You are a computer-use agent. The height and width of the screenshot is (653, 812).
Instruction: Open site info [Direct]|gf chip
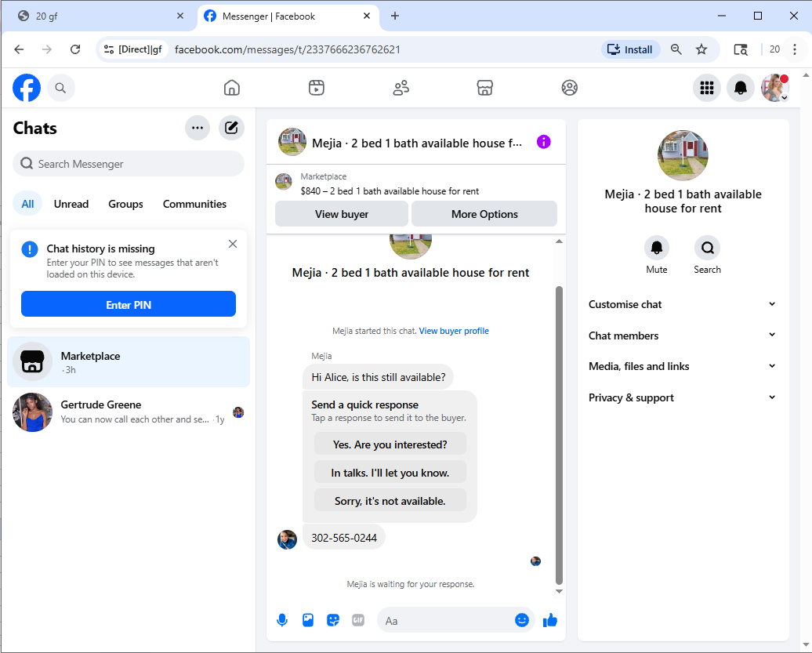(133, 49)
